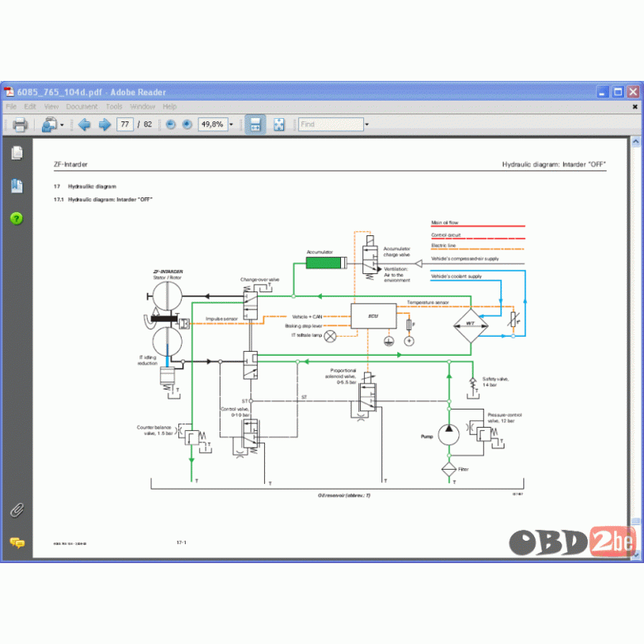
Task: Close the document with the menu bar X
Action: pyautogui.click(x=635, y=107)
